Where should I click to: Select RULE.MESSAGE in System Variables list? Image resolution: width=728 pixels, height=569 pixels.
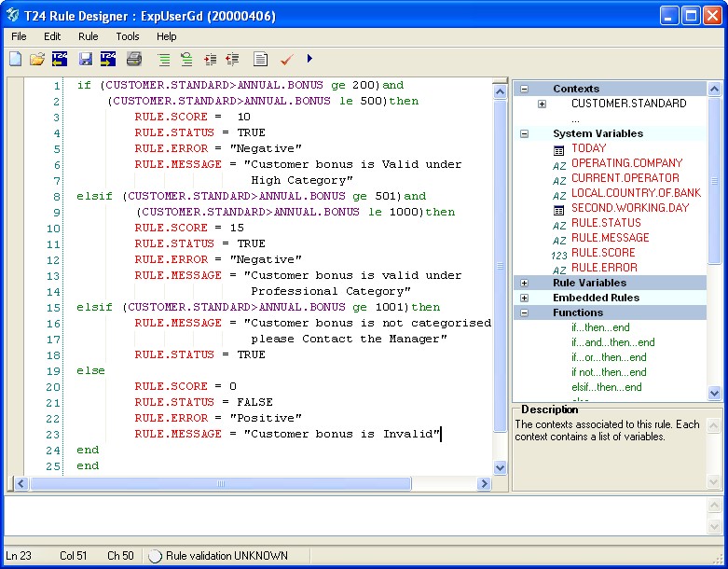(610, 237)
